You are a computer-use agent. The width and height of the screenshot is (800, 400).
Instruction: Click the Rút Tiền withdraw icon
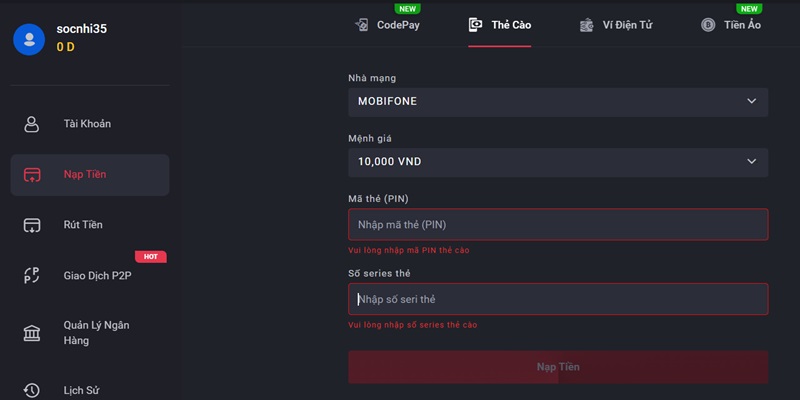point(32,225)
